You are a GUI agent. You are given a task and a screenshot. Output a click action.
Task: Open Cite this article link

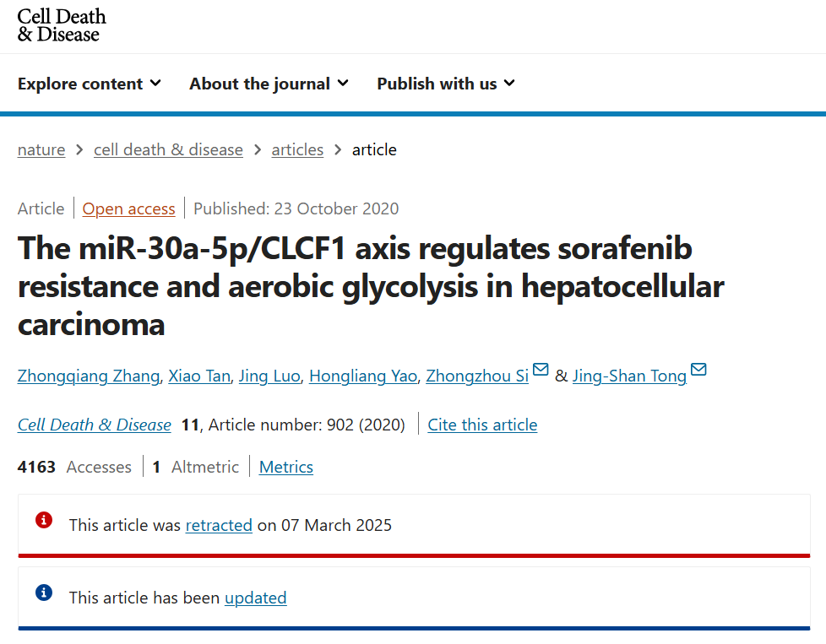pos(482,425)
